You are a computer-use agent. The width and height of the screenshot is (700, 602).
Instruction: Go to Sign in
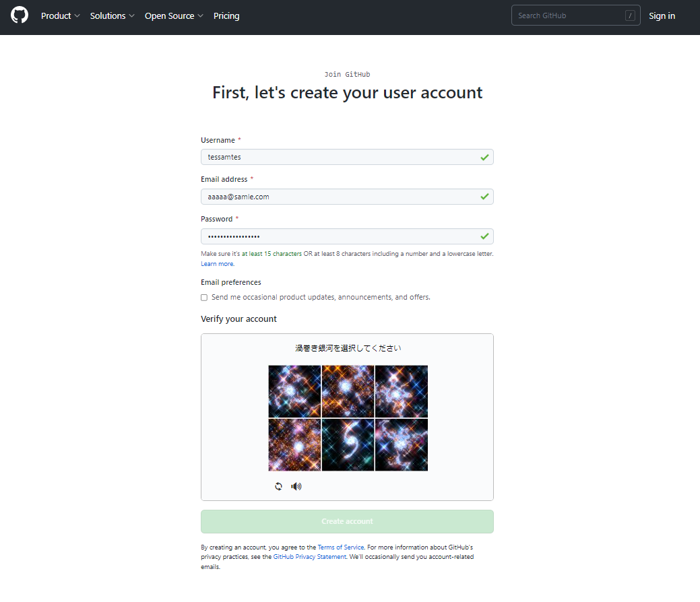[662, 15]
